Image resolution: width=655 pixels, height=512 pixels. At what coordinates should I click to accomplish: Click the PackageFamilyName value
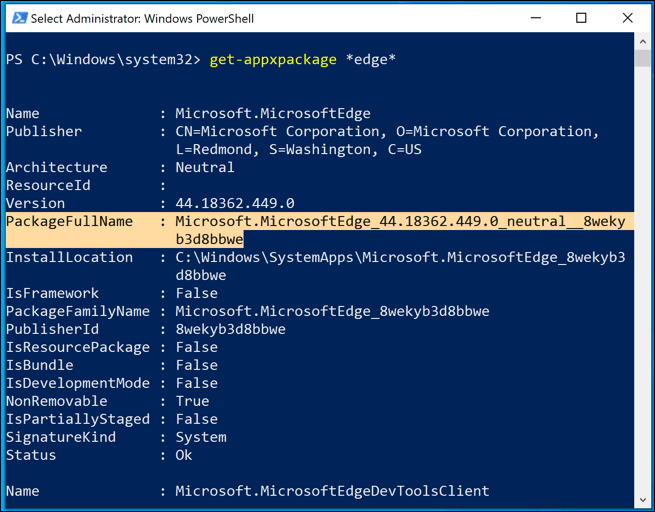point(332,312)
